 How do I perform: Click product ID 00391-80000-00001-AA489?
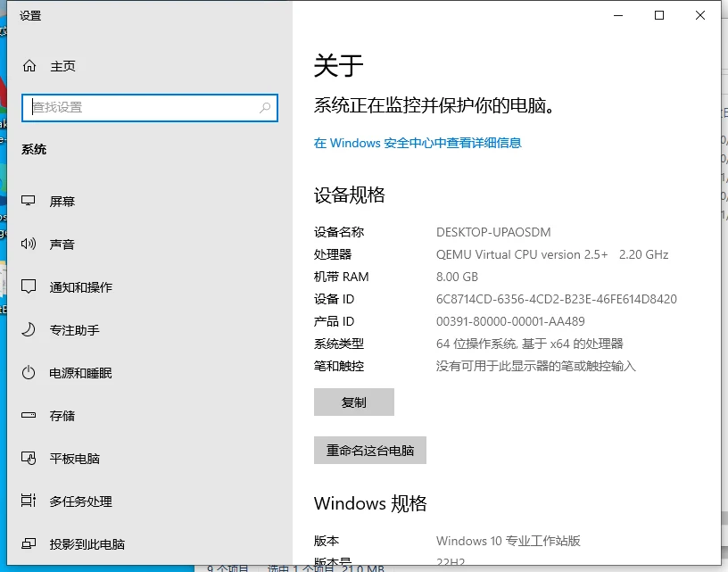click(x=510, y=321)
